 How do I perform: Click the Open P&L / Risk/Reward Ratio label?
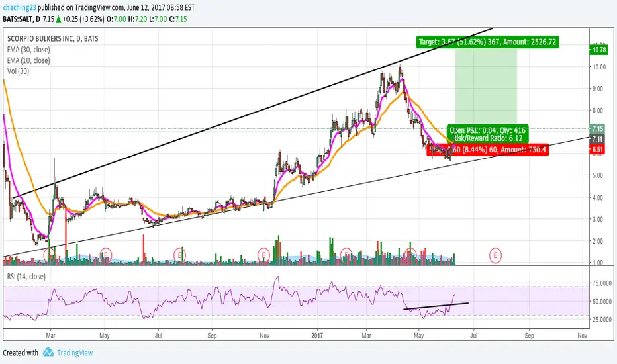point(487,134)
